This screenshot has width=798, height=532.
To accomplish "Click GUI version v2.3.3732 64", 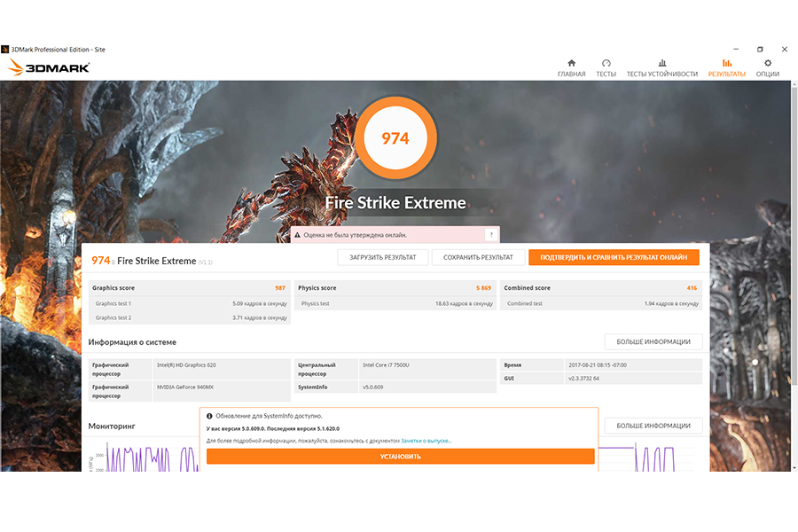I will point(583,379).
